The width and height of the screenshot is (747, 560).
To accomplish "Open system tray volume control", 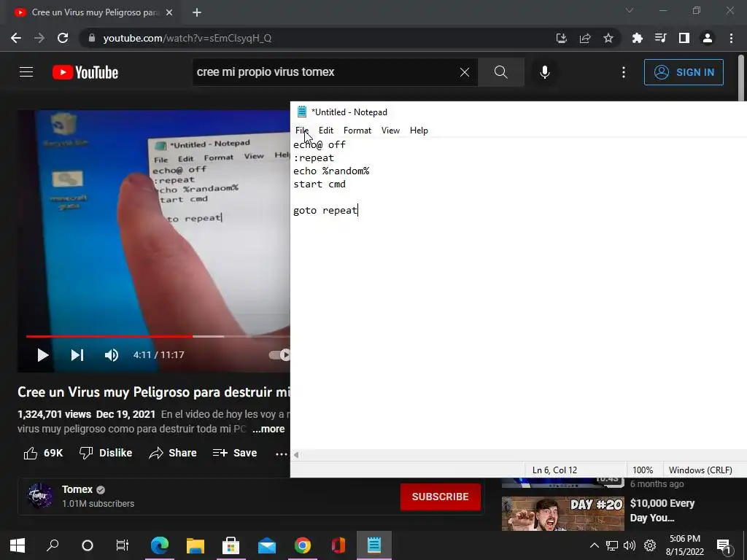I will [630, 545].
